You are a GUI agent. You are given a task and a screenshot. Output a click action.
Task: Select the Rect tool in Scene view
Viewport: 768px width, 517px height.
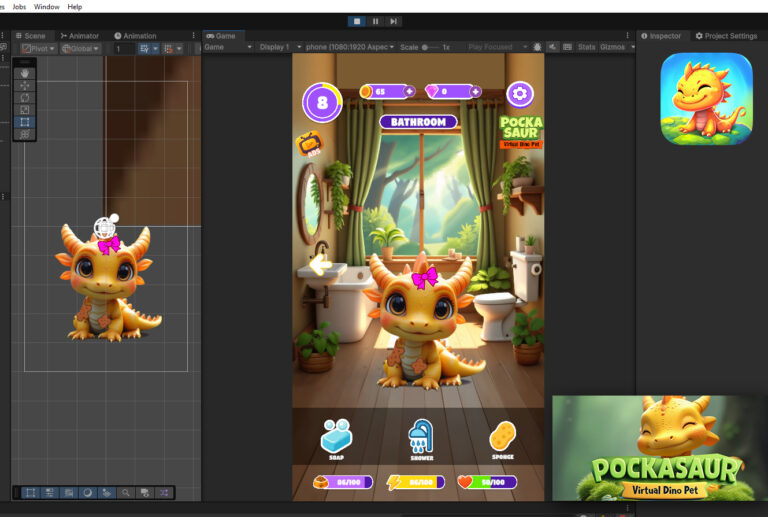(25, 122)
